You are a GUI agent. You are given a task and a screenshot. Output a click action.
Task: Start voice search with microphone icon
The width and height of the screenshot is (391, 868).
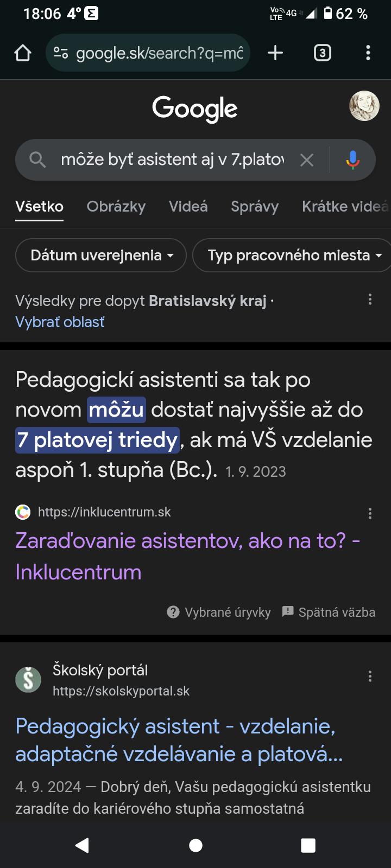tap(352, 159)
